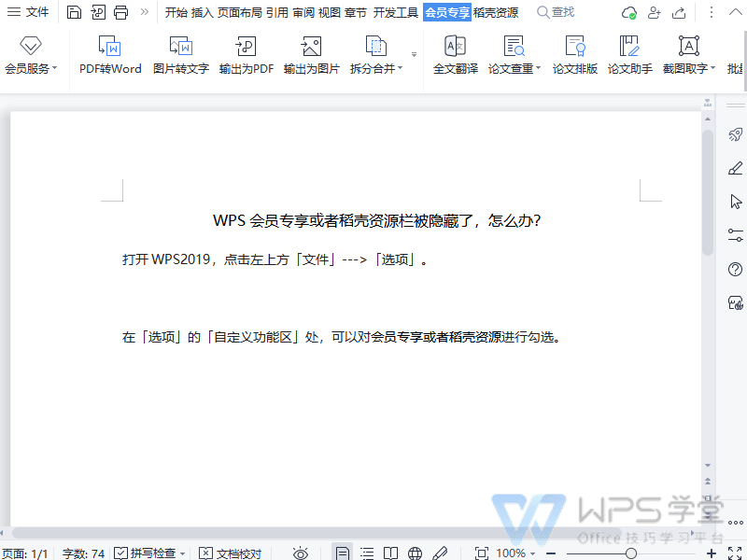Click the 查找 search control
Image resolution: width=747 pixels, height=560 pixels.
[x=557, y=12]
